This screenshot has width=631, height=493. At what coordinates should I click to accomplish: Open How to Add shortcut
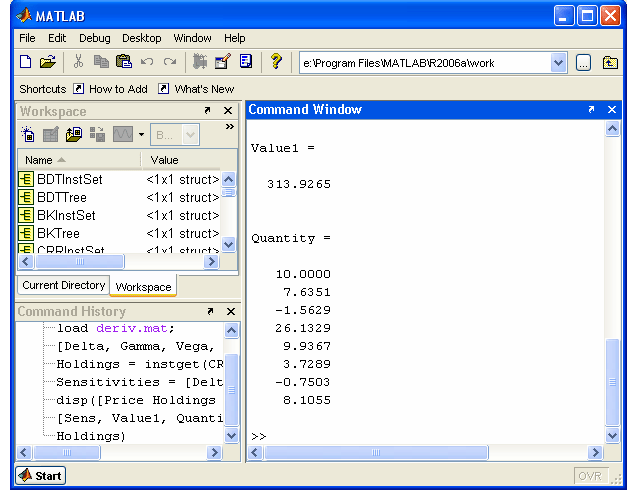click(x=111, y=89)
